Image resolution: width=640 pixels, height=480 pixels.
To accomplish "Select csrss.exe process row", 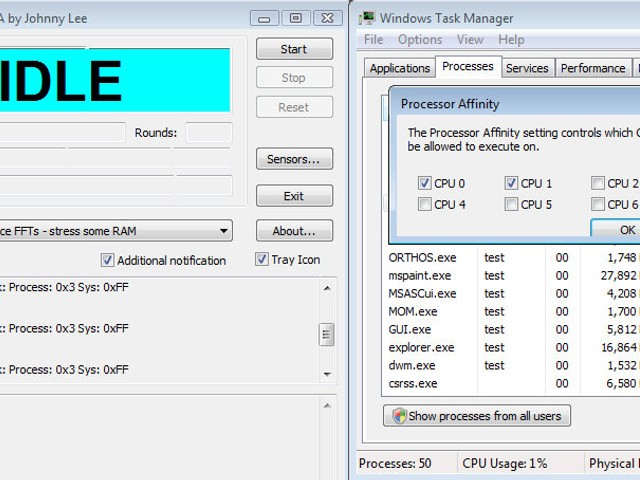I will click(x=512, y=383).
